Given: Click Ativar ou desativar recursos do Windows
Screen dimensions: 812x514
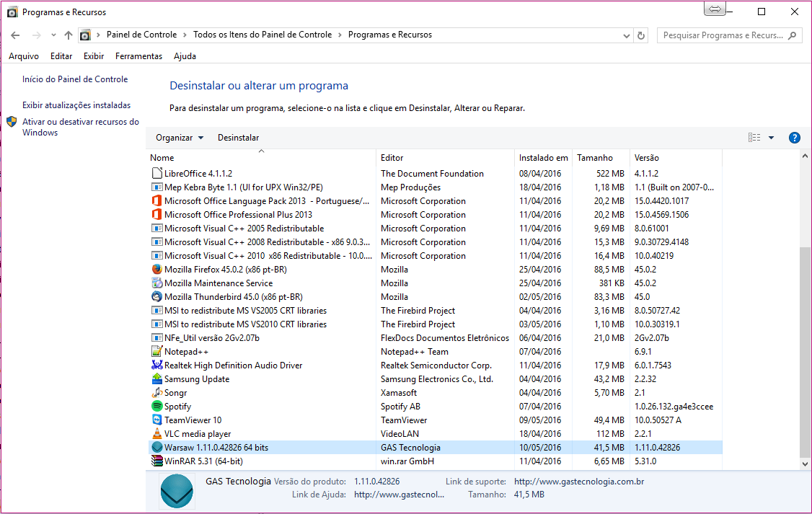Looking at the screenshot, I should [x=80, y=127].
